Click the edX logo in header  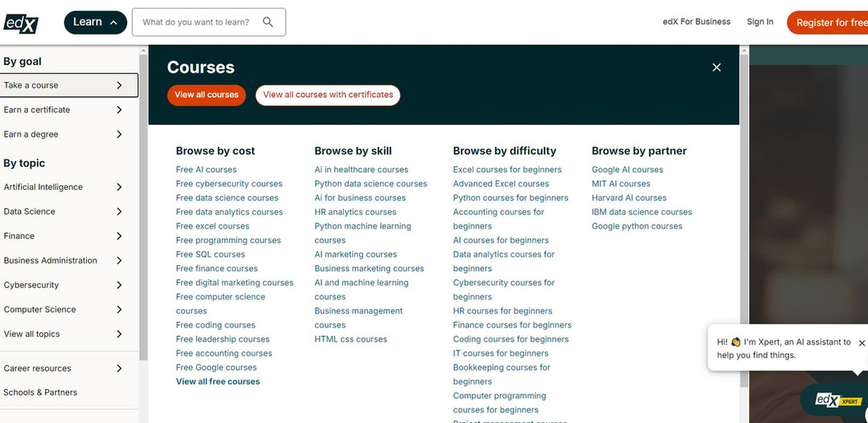tap(21, 23)
